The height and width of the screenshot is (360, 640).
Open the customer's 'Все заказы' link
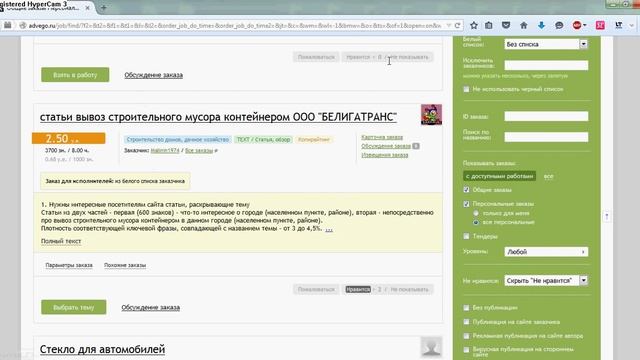(199, 151)
